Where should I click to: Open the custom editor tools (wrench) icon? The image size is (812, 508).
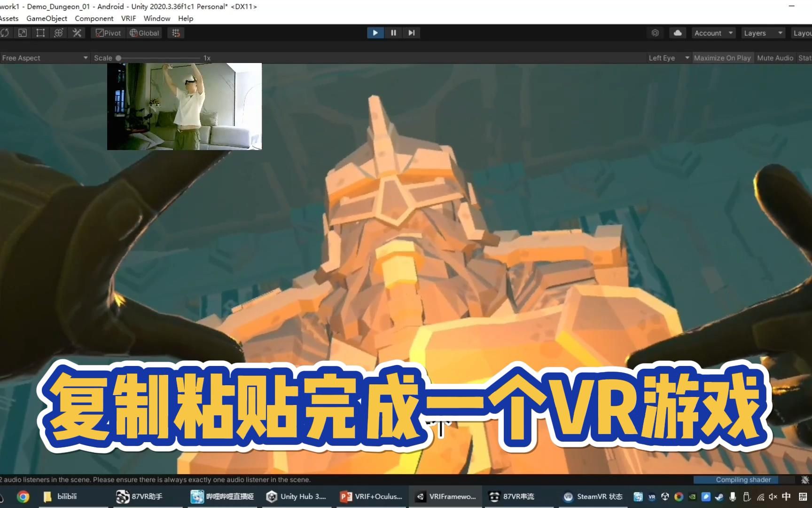(77, 32)
